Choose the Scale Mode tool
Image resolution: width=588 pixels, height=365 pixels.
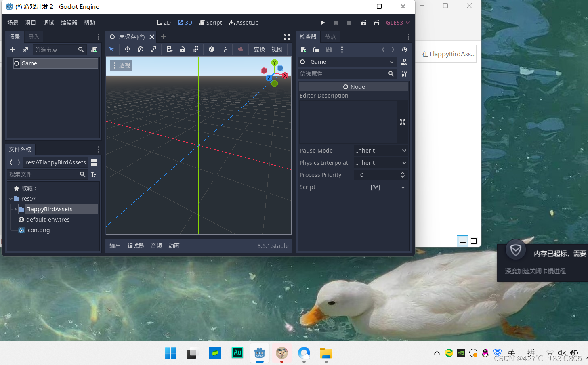click(153, 49)
